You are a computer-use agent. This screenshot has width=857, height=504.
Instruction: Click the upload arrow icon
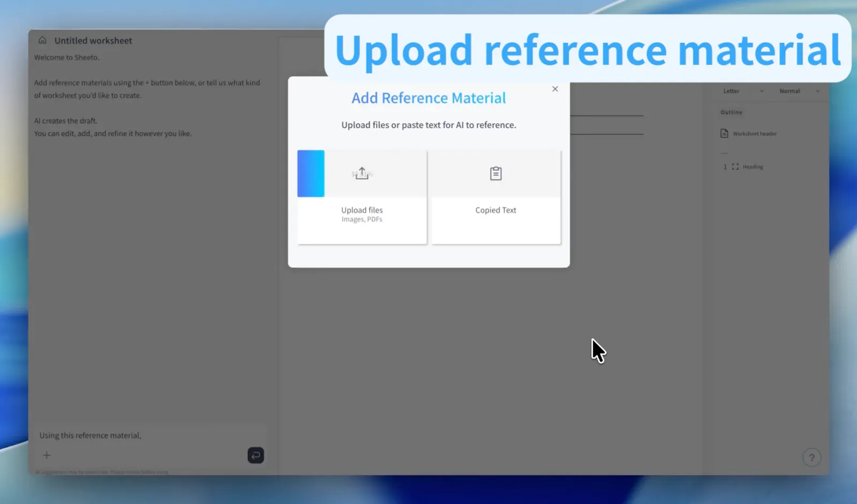click(x=362, y=173)
